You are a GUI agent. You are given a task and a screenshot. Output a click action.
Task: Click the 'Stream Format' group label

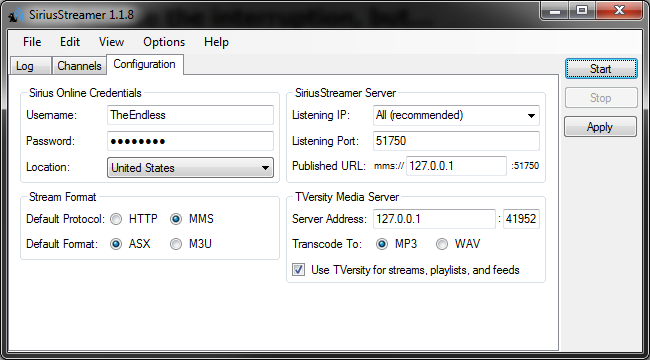click(63, 197)
